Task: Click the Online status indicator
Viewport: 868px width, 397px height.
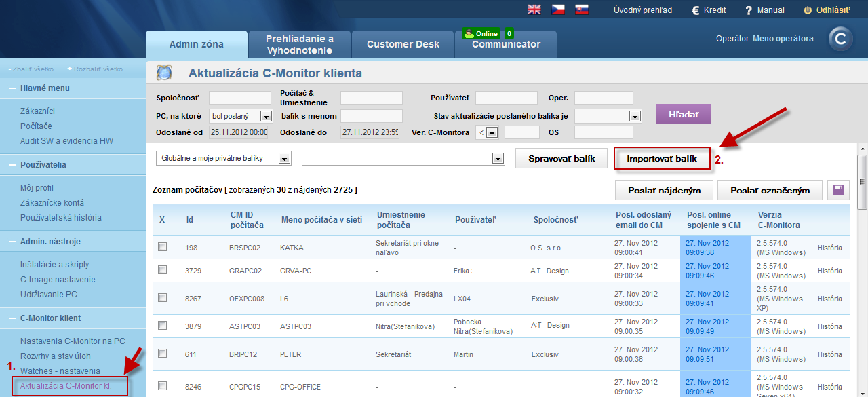Action: [x=481, y=33]
